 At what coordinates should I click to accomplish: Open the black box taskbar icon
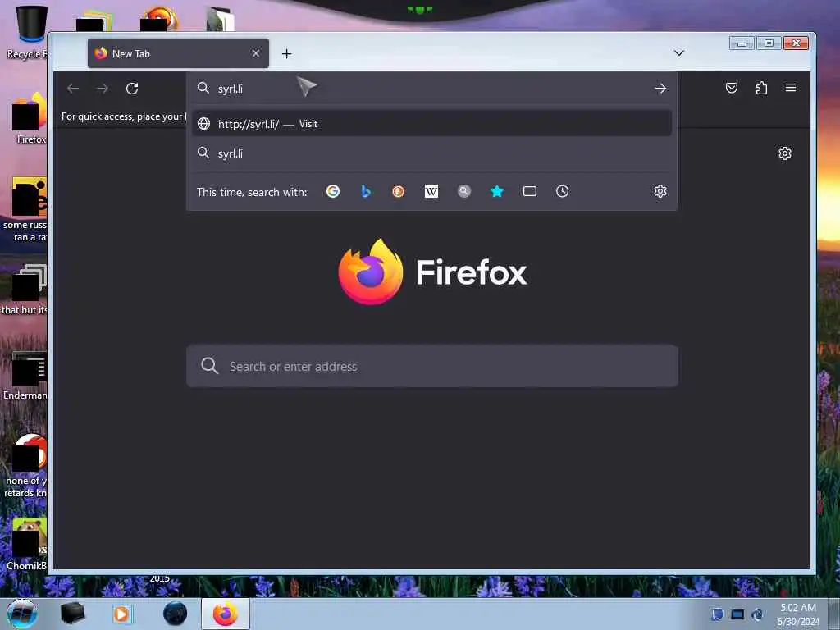point(72,614)
